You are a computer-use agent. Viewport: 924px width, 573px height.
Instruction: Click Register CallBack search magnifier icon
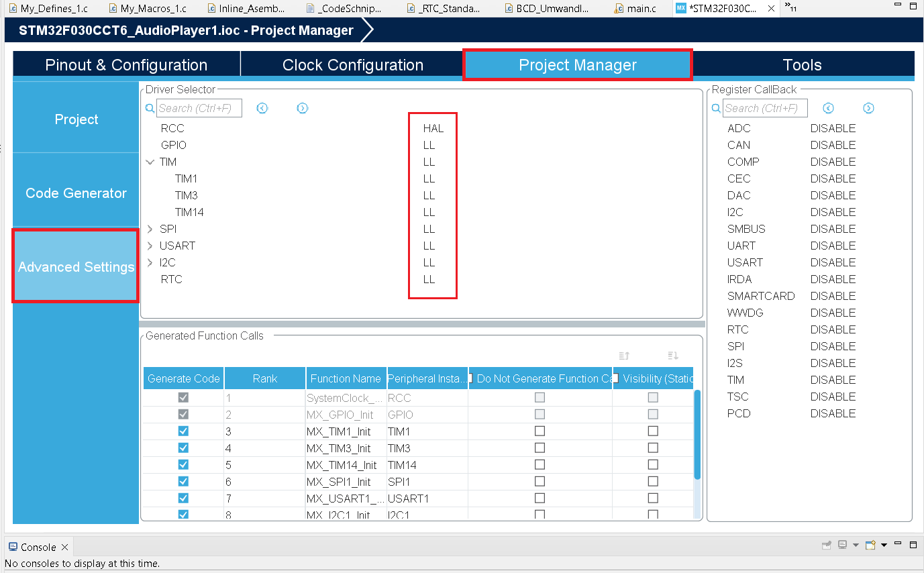pyautogui.click(x=717, y=108)
